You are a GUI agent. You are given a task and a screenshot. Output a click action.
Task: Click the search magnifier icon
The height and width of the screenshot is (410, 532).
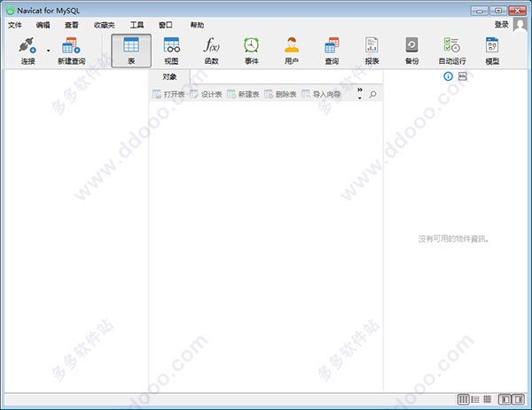tap(372, 94)
